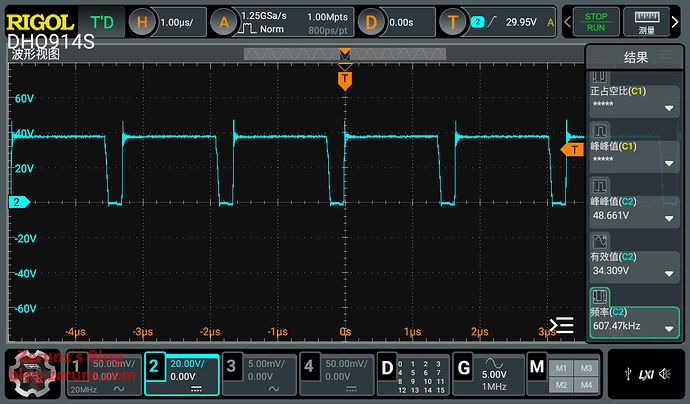Image resolution: width=690 pixels, height=404 pixels.
Task: Click the orange trigger level marker
Action: pos(572,149)
